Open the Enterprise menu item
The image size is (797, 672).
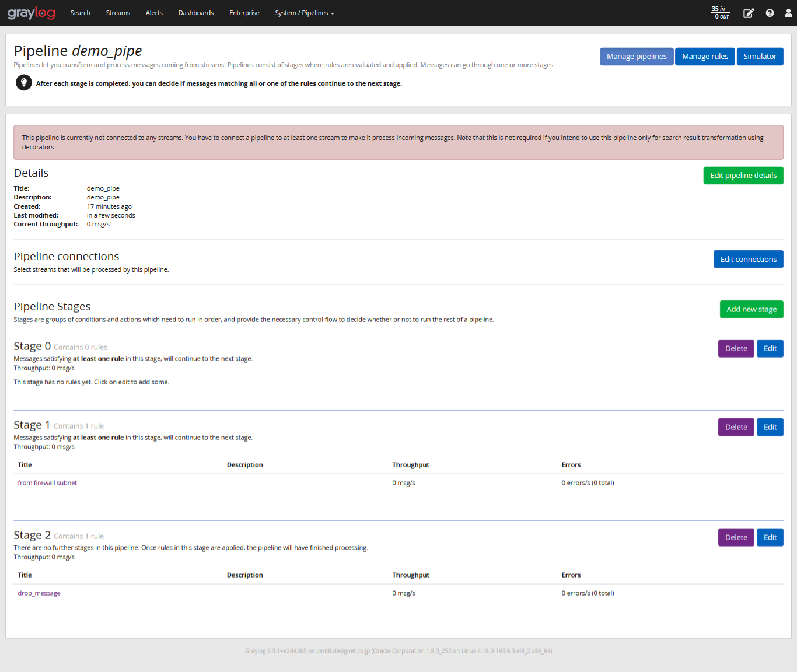(x=244, y=13)
